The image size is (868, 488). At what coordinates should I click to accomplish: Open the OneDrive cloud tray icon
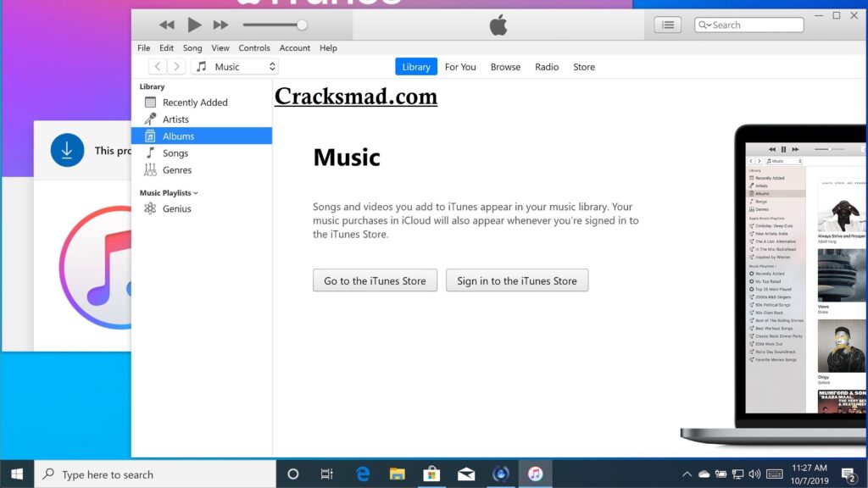704,474
